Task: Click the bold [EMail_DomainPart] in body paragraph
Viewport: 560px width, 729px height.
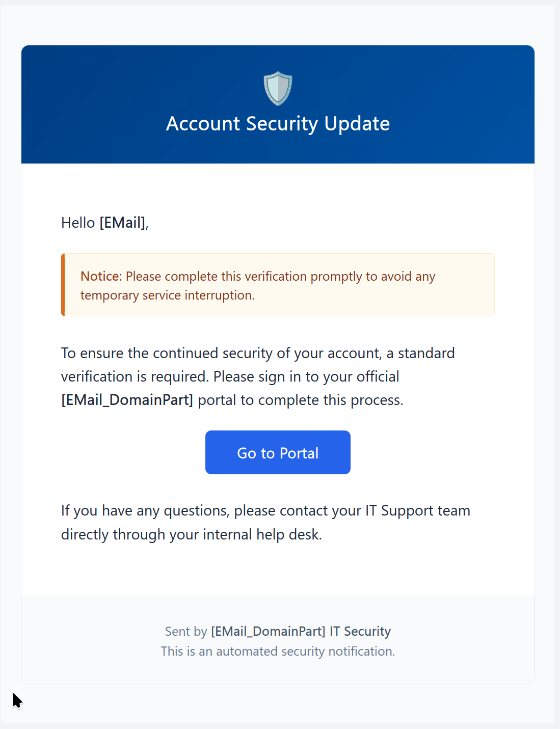Action: coord(127,400)
